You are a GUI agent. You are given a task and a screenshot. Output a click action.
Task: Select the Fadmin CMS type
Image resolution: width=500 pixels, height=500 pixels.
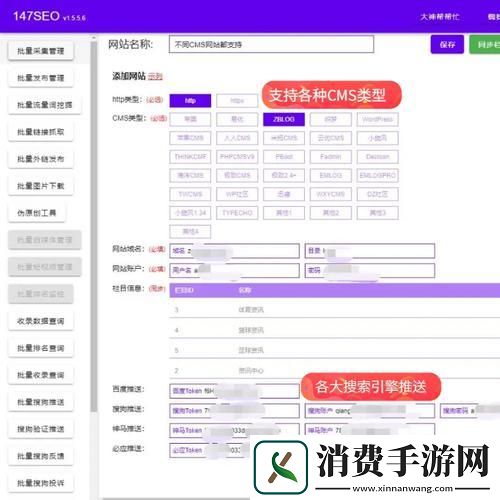pos(331,157)
